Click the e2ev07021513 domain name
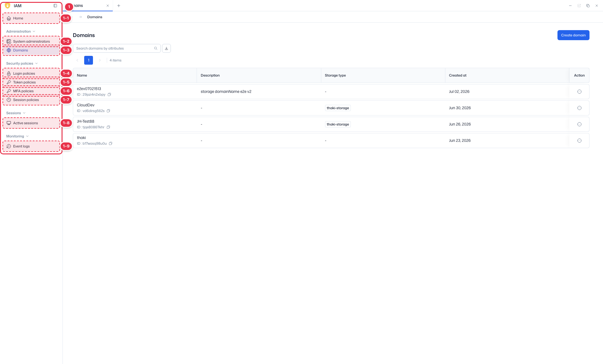603x364 pixels. 89,89
